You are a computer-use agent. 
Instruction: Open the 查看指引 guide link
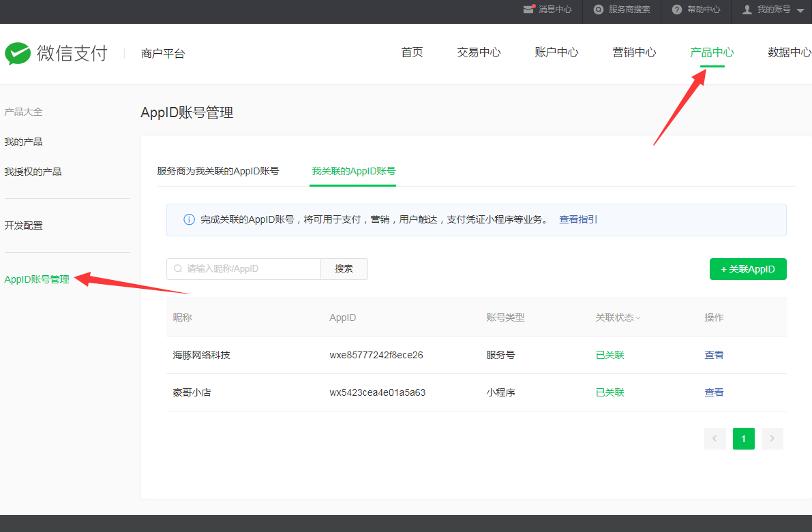578,219
